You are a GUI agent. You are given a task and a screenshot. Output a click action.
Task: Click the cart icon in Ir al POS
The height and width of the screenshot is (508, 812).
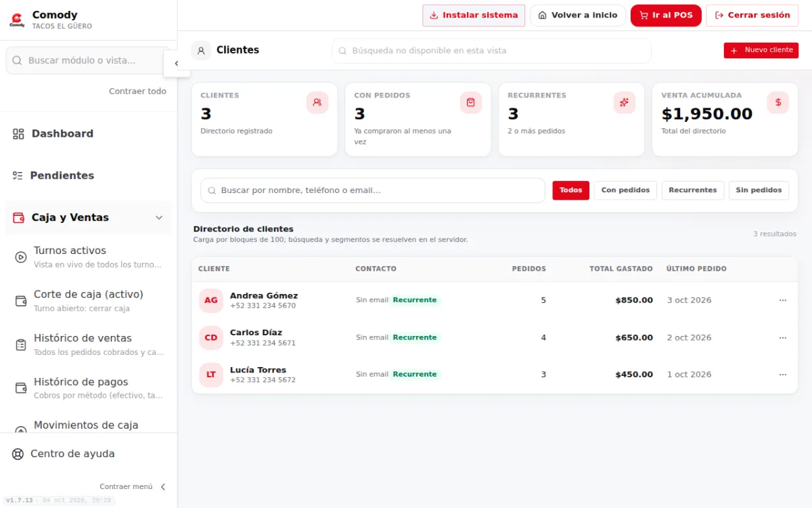pos(644,16)
